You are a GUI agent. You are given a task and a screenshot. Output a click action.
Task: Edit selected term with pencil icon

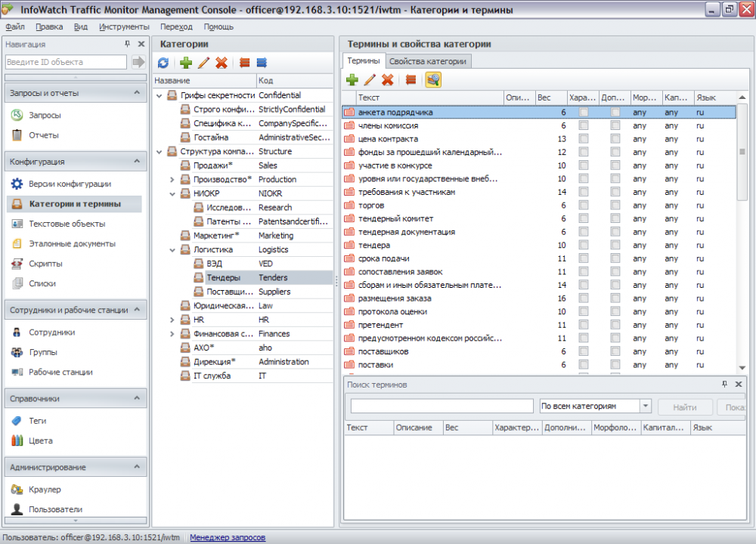click(370, 79)
